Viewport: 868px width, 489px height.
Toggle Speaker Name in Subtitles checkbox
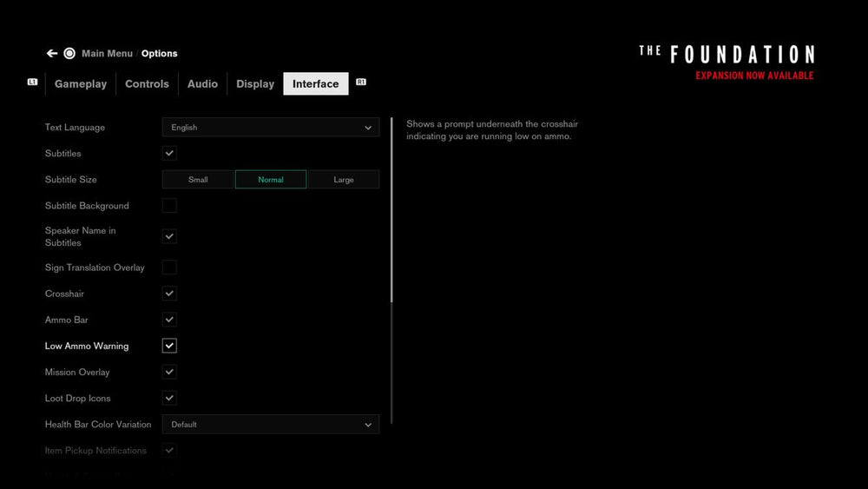pyautogui.click(x=169, y=236)
